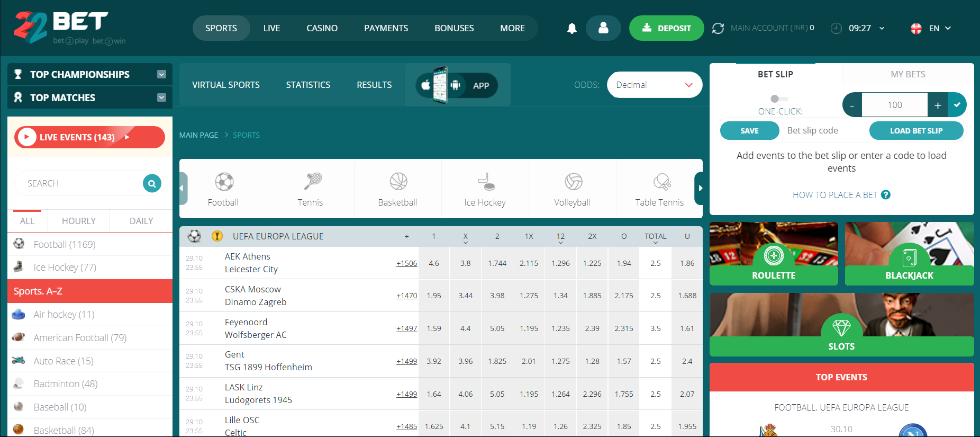Viewport: 980px width, 437px height.
Task: Open the user profile icon
Action: pyautogui.click(x=603, y=29)
